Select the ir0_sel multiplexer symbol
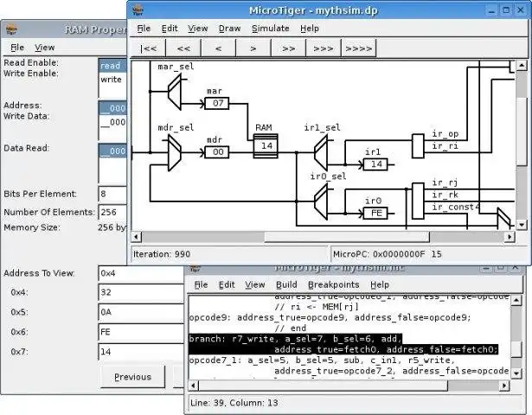Viewport: 532px width, 415px height. (x=321, y=201)
